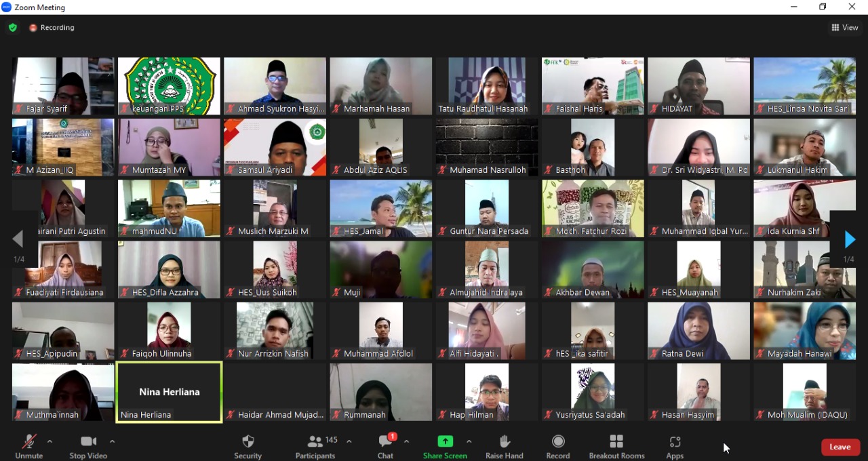Open the Chat panel

click(386, 447)
